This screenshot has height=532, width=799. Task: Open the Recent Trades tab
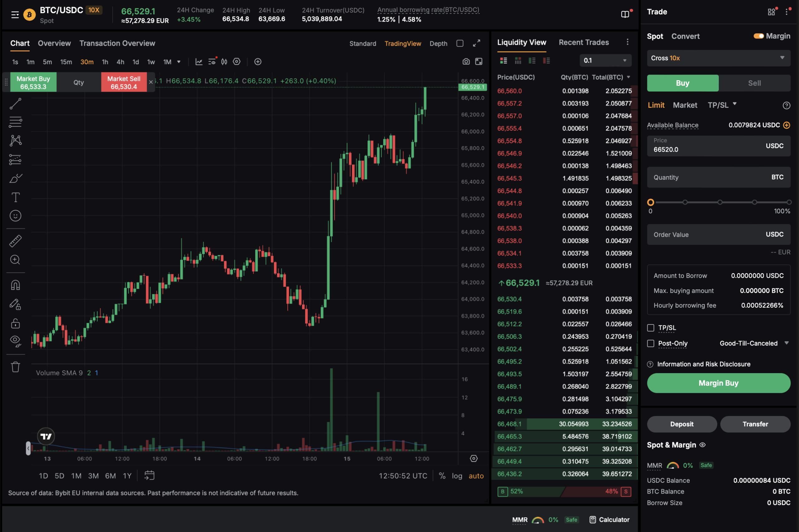pyautogui.click(x=584, y=42)
